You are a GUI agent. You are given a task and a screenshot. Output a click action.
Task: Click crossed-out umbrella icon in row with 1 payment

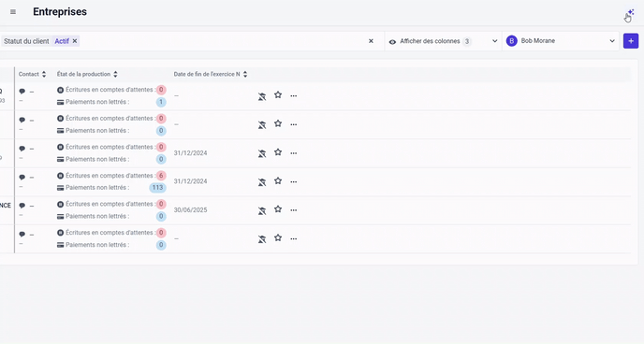point(262,96)
